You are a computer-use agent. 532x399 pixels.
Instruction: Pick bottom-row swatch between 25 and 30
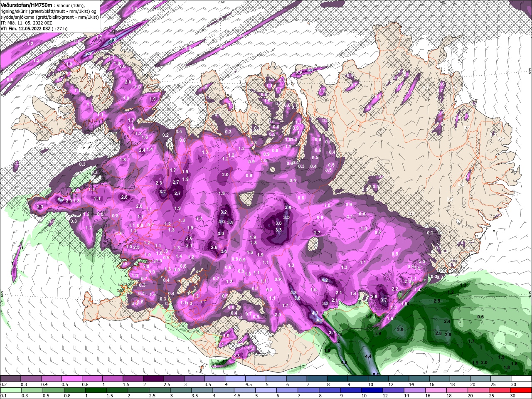500,390
